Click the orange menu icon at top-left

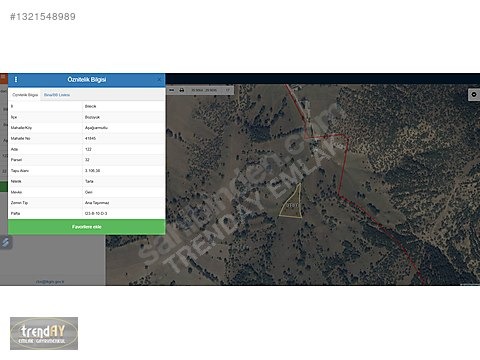3,77
